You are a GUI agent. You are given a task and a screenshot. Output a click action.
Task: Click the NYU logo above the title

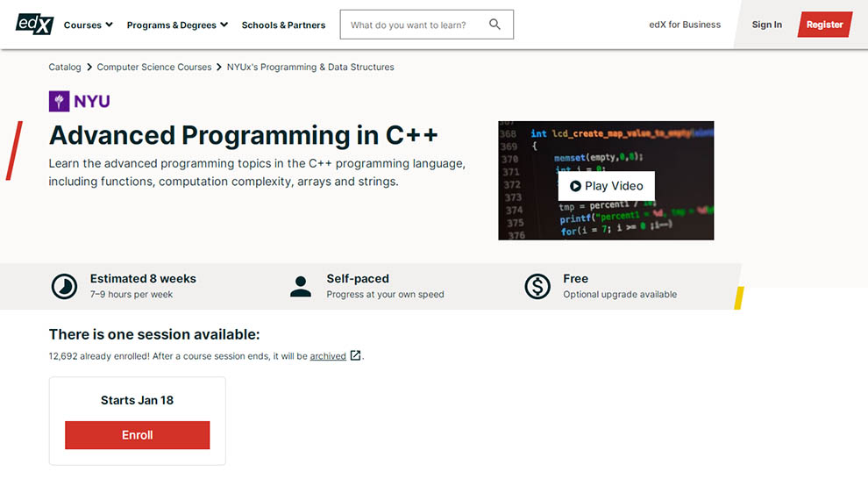(80, 101)
